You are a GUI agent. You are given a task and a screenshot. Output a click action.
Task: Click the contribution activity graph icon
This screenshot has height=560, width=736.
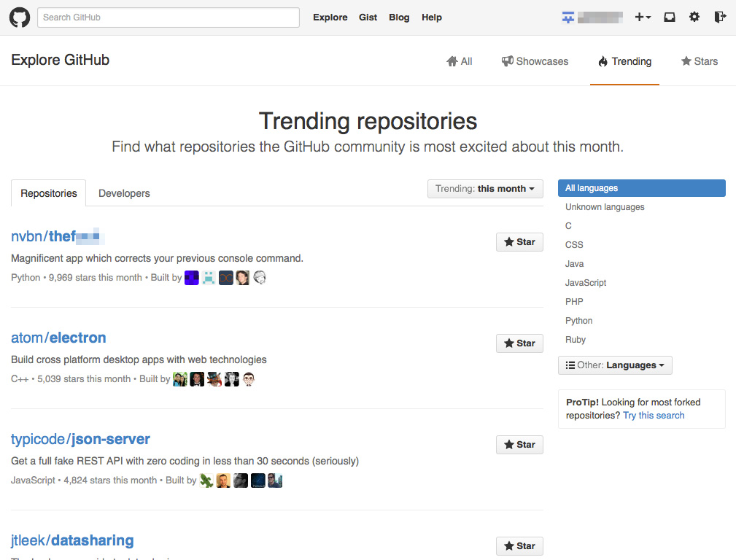[x=568, y=16]
